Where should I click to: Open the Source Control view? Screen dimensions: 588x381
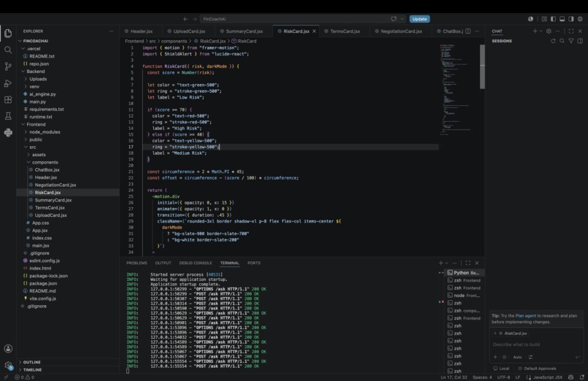[x=8, y=66]
